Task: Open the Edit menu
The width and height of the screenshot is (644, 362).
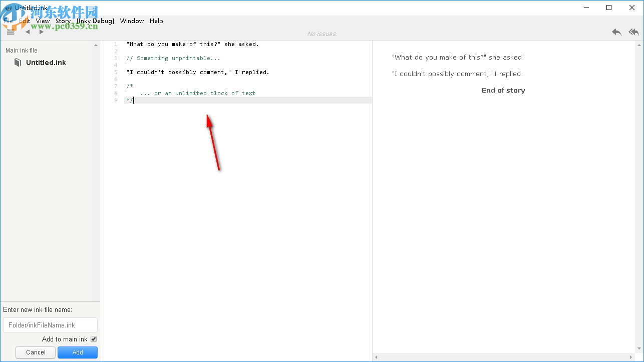Action: [25, 21]
